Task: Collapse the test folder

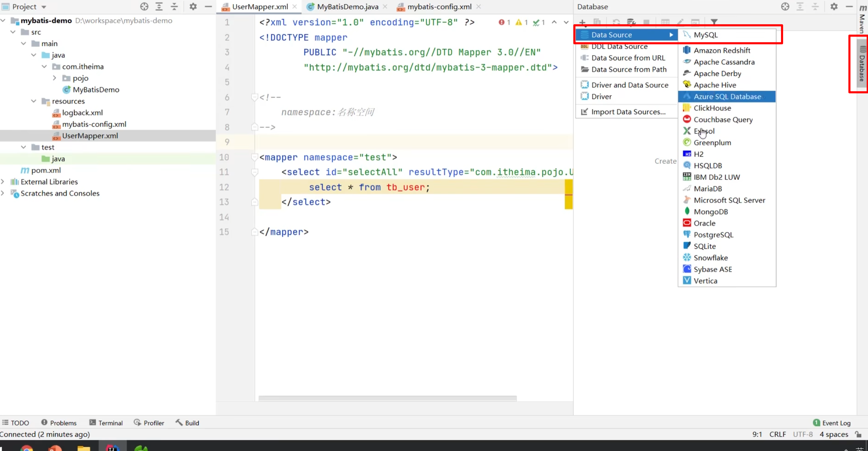Action: click(23, 147)
